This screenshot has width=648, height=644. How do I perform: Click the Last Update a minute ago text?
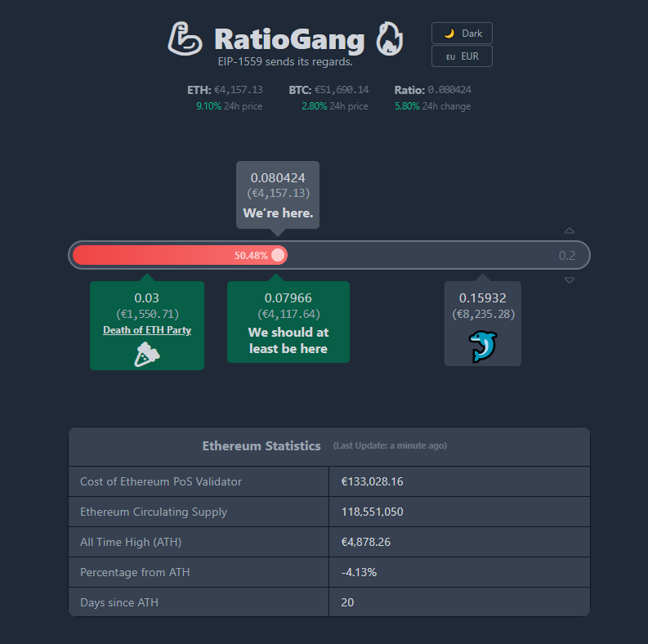(390, 445)
